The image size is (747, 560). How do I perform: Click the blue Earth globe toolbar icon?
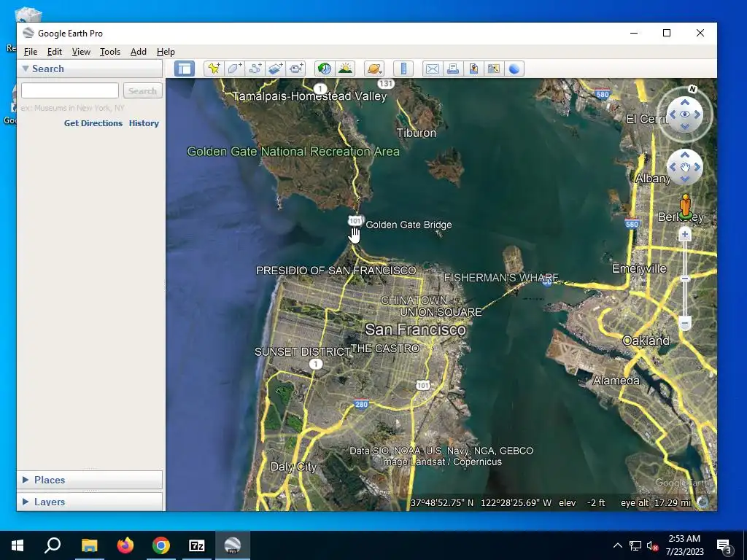click(514, 69)
